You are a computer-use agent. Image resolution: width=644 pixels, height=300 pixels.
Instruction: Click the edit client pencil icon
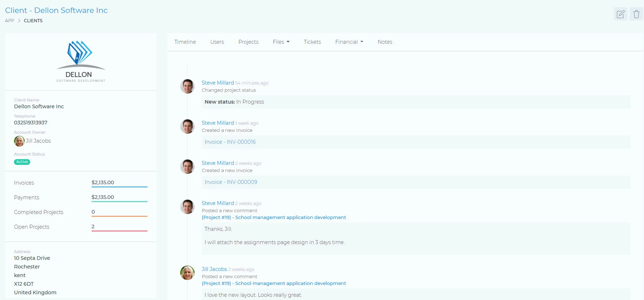620,14
